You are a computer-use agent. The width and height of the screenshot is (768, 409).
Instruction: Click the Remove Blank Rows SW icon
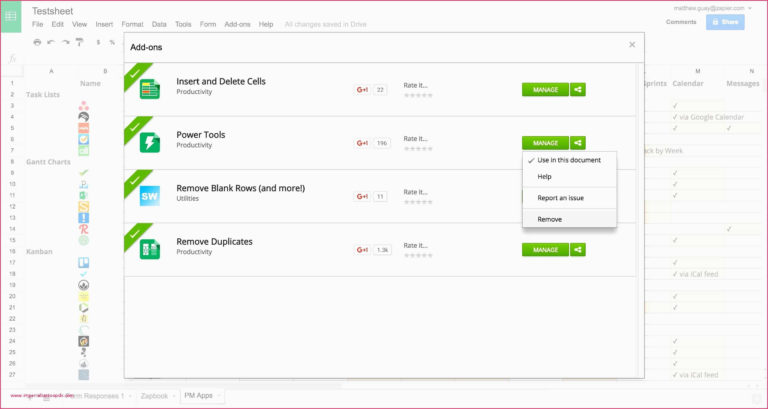150,195
